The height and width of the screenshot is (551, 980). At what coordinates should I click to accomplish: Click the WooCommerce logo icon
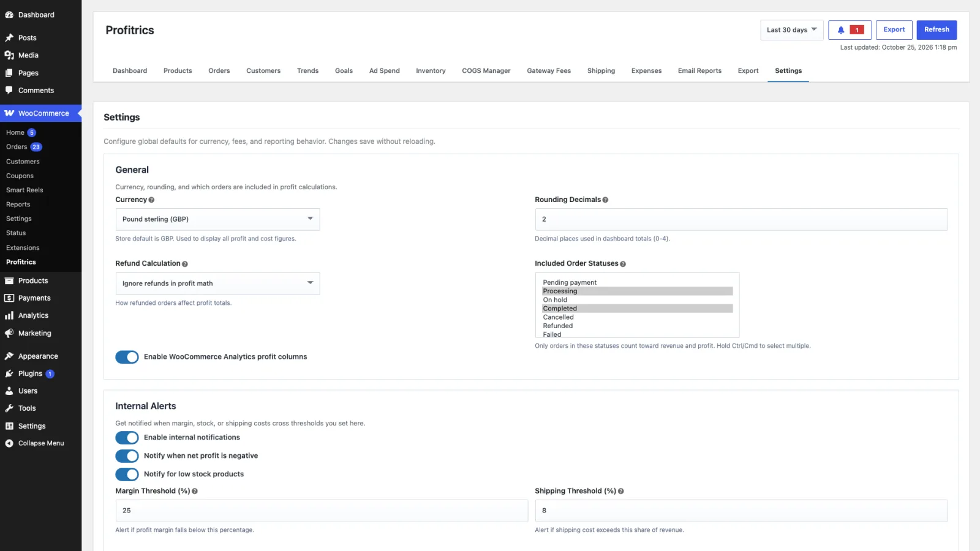point(9,113)
